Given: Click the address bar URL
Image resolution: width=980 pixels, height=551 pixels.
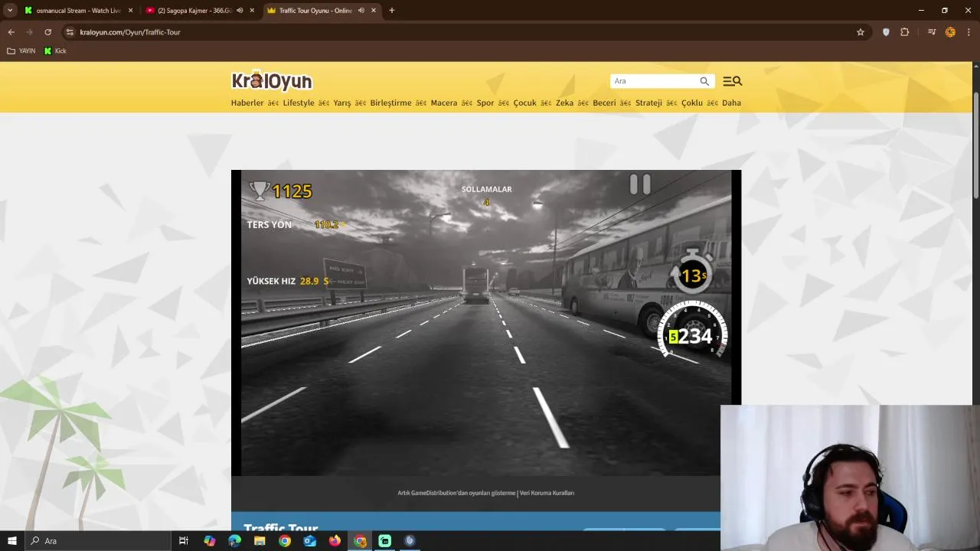Looking at the screenshot, I should 130,32.
